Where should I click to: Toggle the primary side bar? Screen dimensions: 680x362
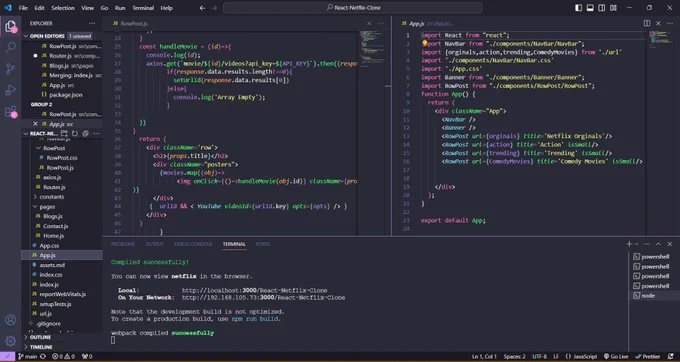click(579, 8)
